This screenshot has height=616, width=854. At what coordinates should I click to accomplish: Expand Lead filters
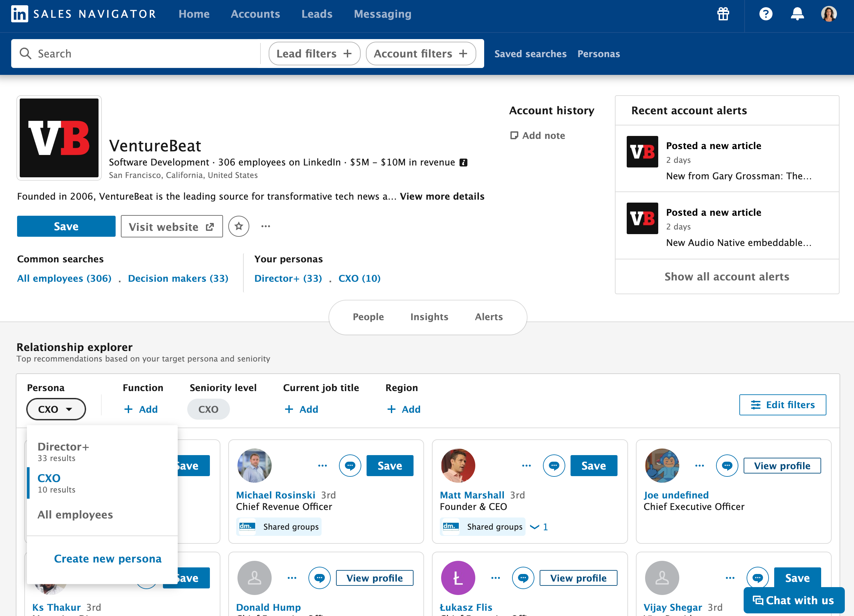pos(314,54)
